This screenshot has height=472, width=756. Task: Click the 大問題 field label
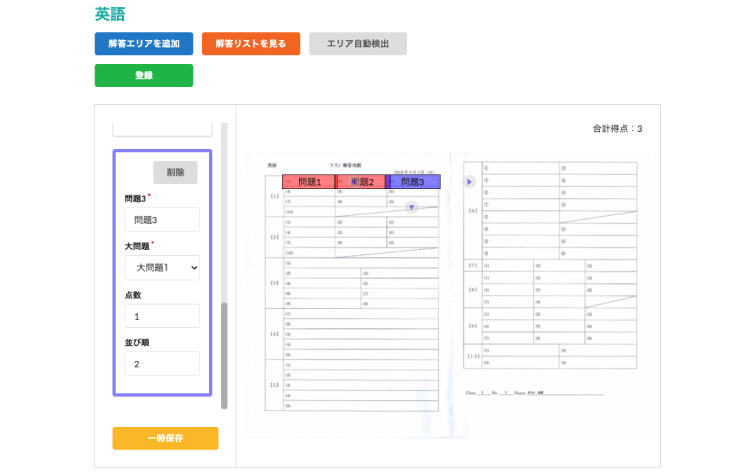click(x=137, y=246)
